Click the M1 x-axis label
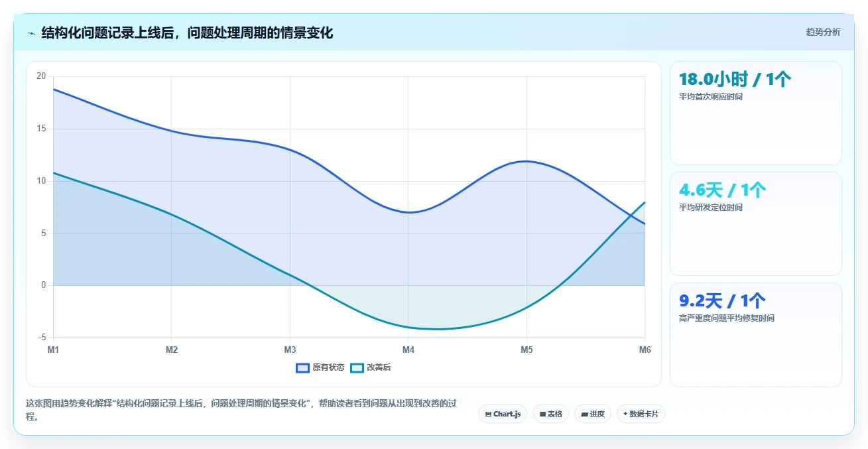Viewport: 868px width, 449px height. point(53,350)
